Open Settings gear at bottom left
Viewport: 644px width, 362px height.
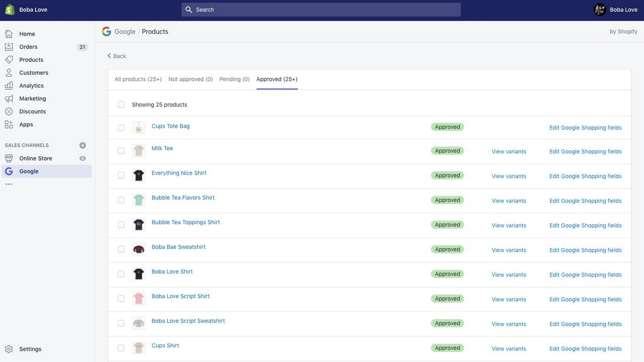9,349
